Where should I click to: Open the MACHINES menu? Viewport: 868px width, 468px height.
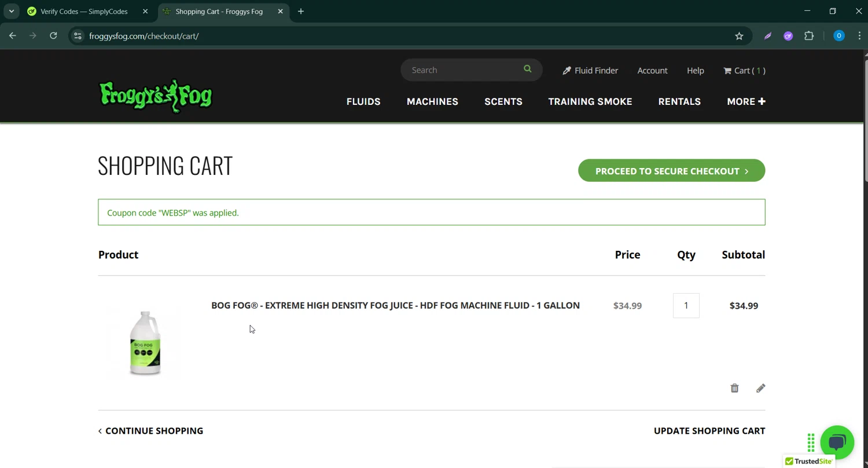tap(432, 101)
